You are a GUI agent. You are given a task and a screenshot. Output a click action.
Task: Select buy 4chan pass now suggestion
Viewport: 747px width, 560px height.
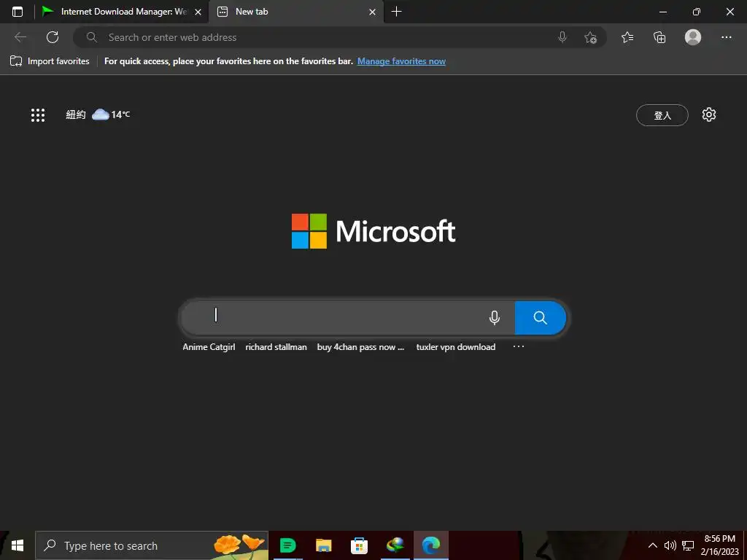click(x=360, y=347)
